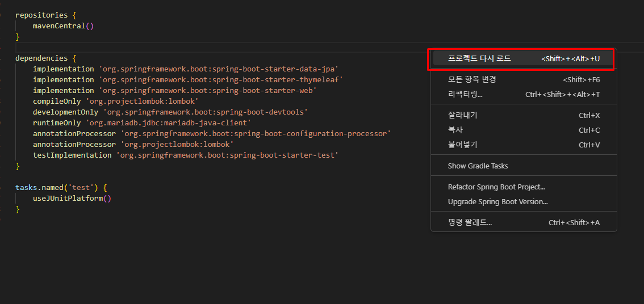Click 'tasks.named' in the code

coord(39,188)
